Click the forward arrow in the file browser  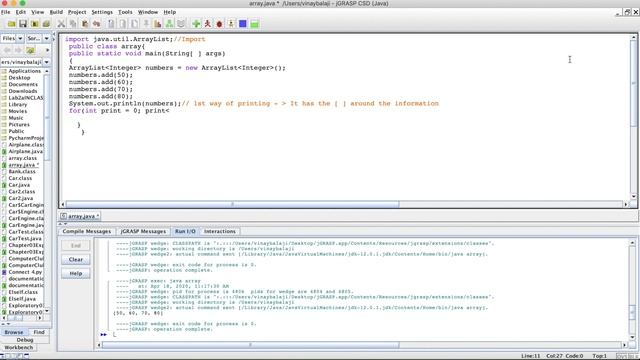(x=18, y=50)
